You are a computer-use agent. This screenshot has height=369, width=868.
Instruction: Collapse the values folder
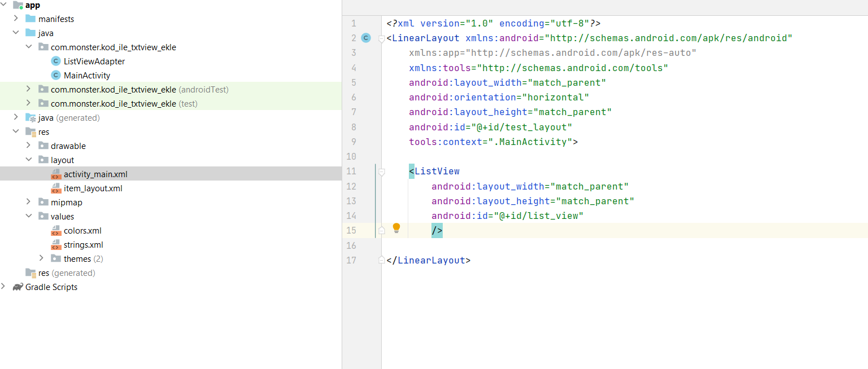(x=29, y=216)
